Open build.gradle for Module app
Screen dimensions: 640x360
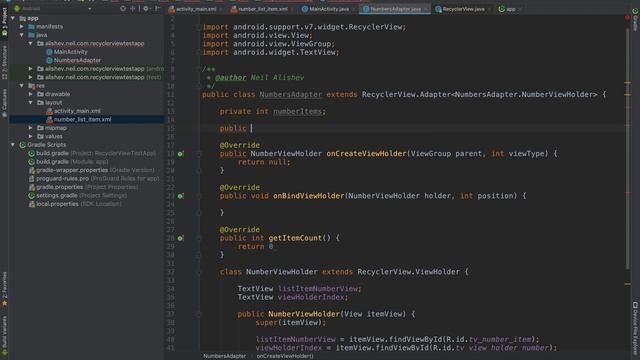72,162
